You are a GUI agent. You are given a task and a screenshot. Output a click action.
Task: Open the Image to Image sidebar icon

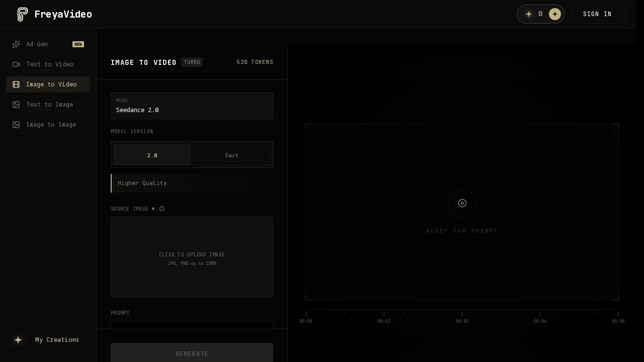(x=16, y=125)
